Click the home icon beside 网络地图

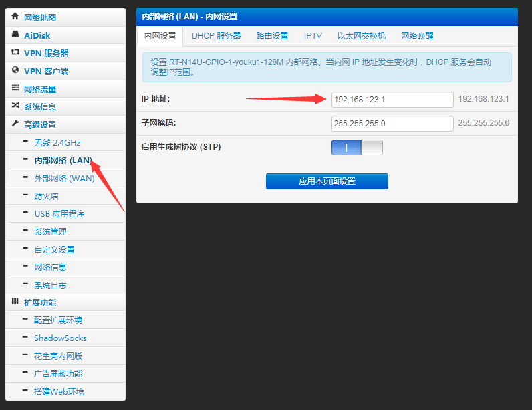point(15,17)
